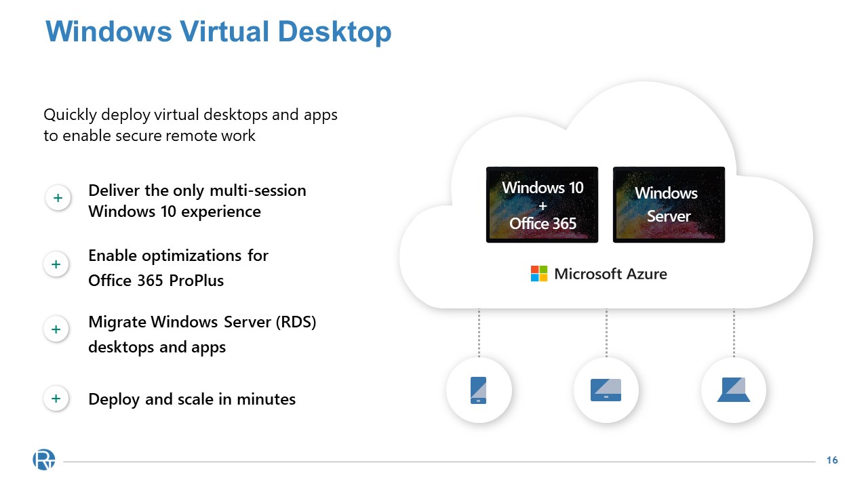Click the plus icon beside multi-session Windows 10
Image resolution: width=868 pixels, height=488 pixels.
coord(58,199)
